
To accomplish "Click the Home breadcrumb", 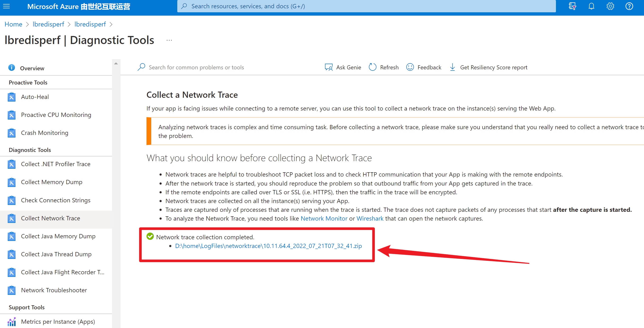I will 13,24.
